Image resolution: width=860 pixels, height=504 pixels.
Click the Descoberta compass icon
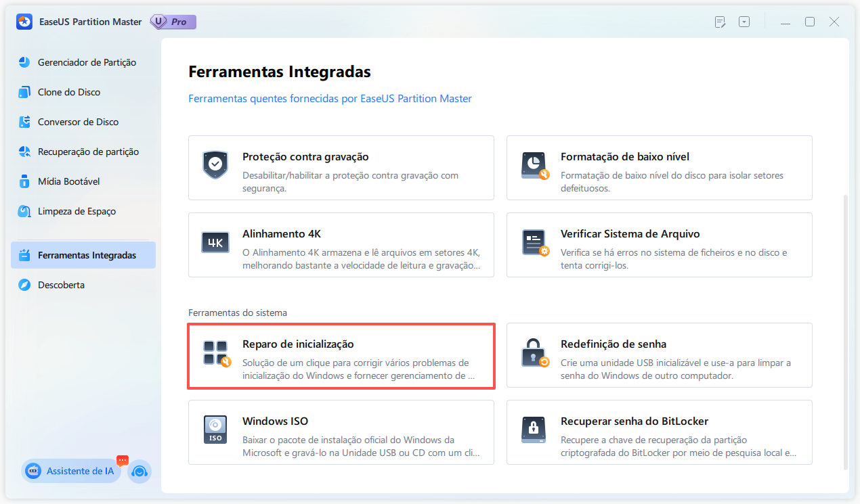tap(24, 285)
